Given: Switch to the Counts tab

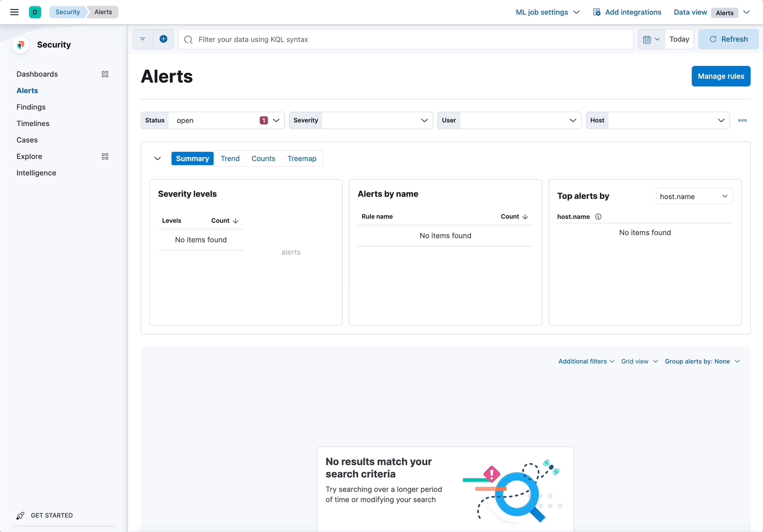Looking at the screenshot, I should point(263,158).
